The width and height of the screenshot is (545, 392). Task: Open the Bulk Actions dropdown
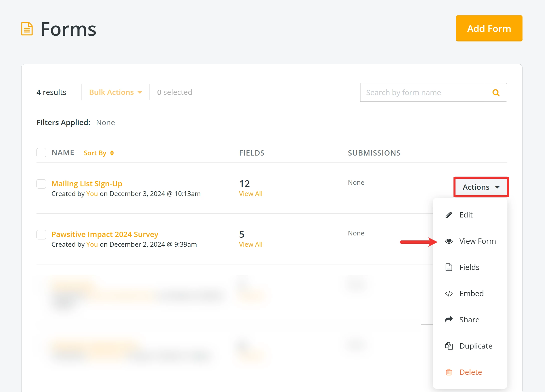point(115,92)
